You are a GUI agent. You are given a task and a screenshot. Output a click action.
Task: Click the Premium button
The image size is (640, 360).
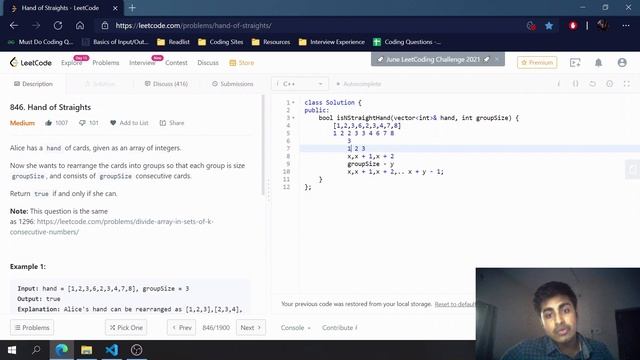(537, 62)
